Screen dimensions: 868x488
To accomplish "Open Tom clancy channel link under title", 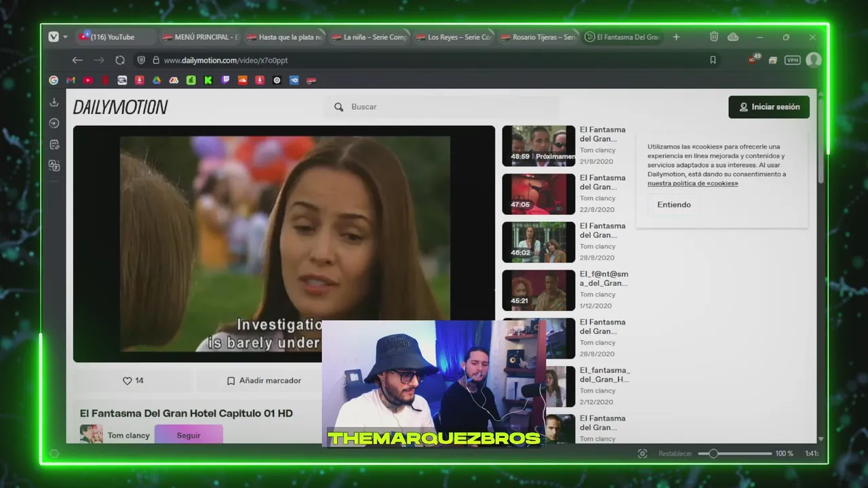I will [x=128, y=436].
